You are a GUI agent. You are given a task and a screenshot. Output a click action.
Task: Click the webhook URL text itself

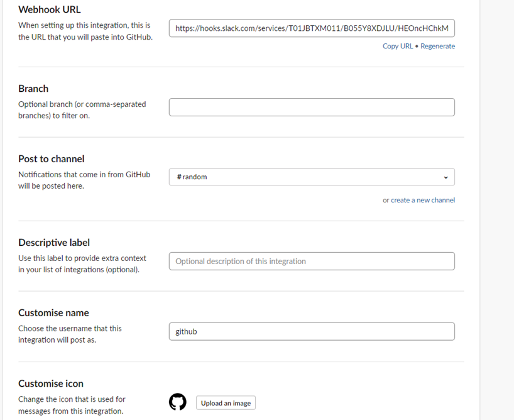[x=312, y=28]
